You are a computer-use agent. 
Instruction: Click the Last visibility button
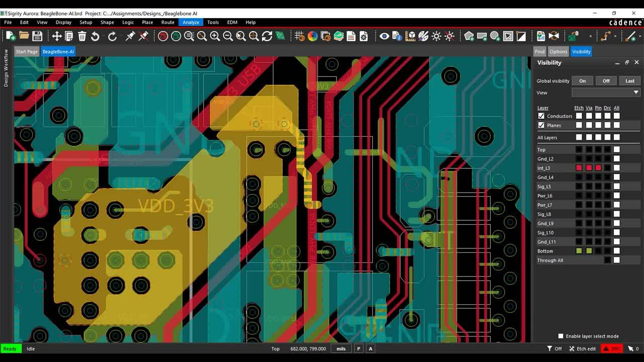630,81
